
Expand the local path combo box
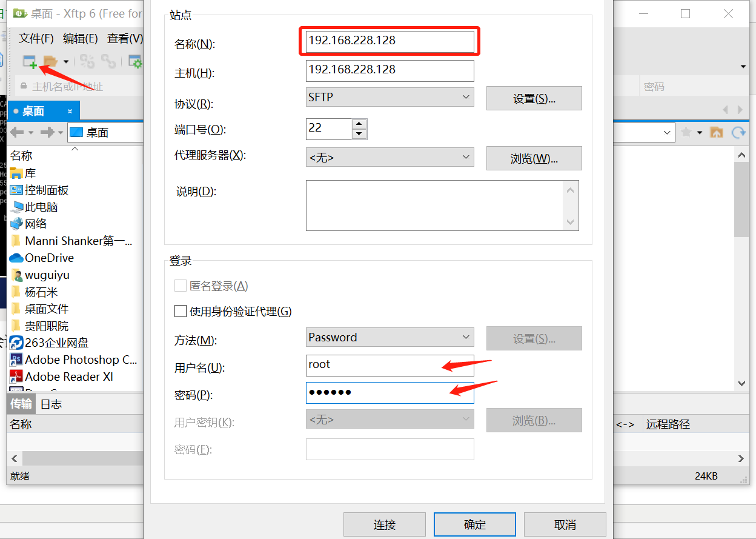pyautogui.click(x=667, y=133)
